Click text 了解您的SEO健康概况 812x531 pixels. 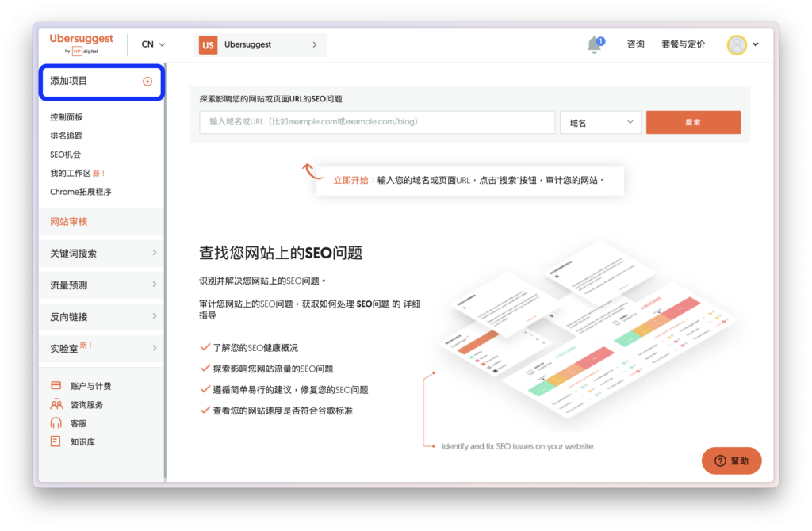pos(255,348)
